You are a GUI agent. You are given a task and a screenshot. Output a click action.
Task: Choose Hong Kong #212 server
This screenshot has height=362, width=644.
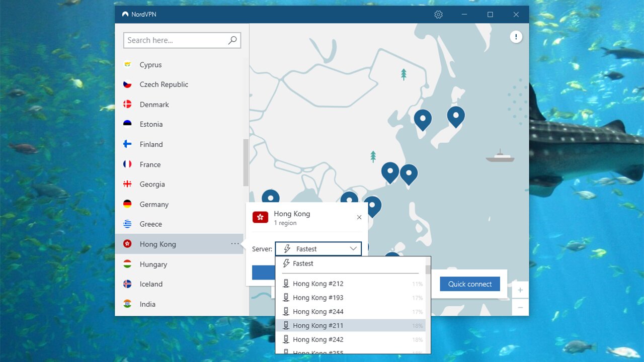pyautogui.click(x=318, y=284)
